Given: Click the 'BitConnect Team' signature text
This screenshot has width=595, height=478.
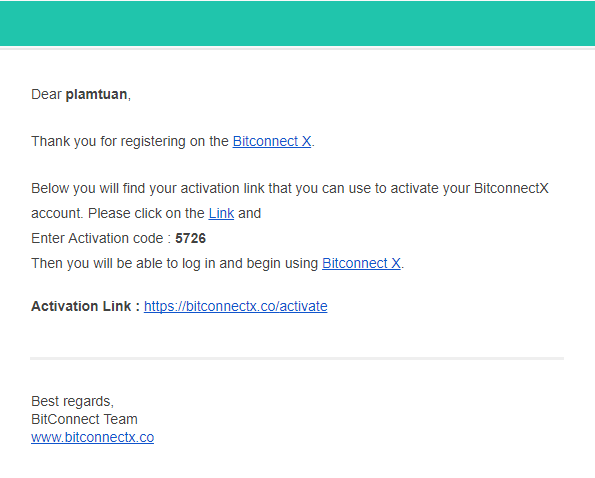Looking at the screenshot, I should pyautogui.click(x=84, y=419).
